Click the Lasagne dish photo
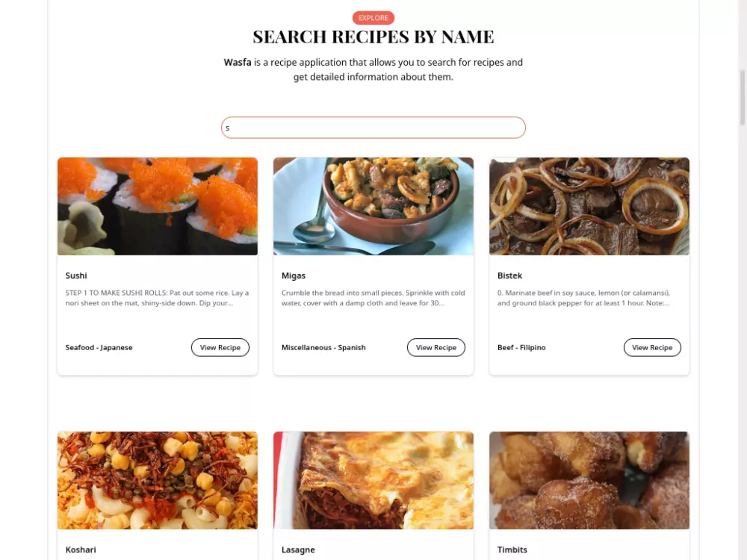Viewport: 747px width, 560px height. [x=373, y=480]
